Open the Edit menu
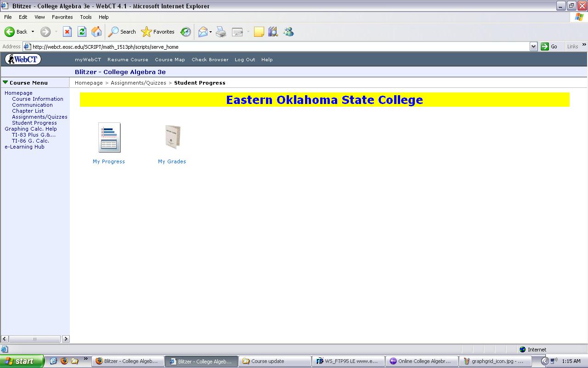588x368 pixels. pos(23,17)
